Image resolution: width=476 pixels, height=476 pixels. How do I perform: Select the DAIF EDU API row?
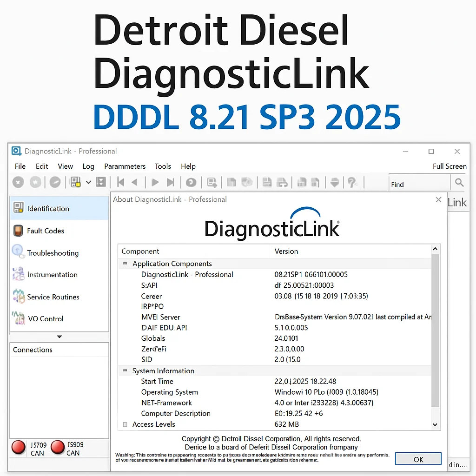tap(275, 328)
